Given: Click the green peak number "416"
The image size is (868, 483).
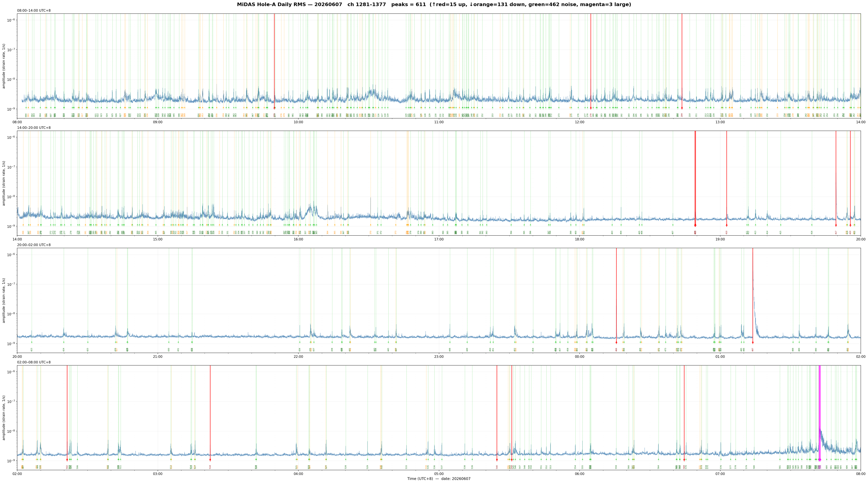Looking at the screenshot, I should [x=812, y=233].
